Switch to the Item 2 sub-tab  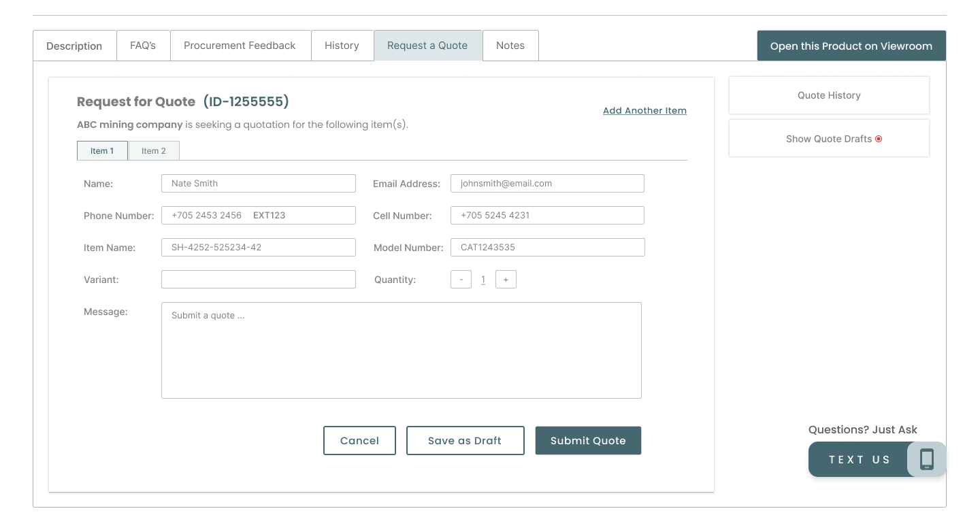[x=154, y=151]
